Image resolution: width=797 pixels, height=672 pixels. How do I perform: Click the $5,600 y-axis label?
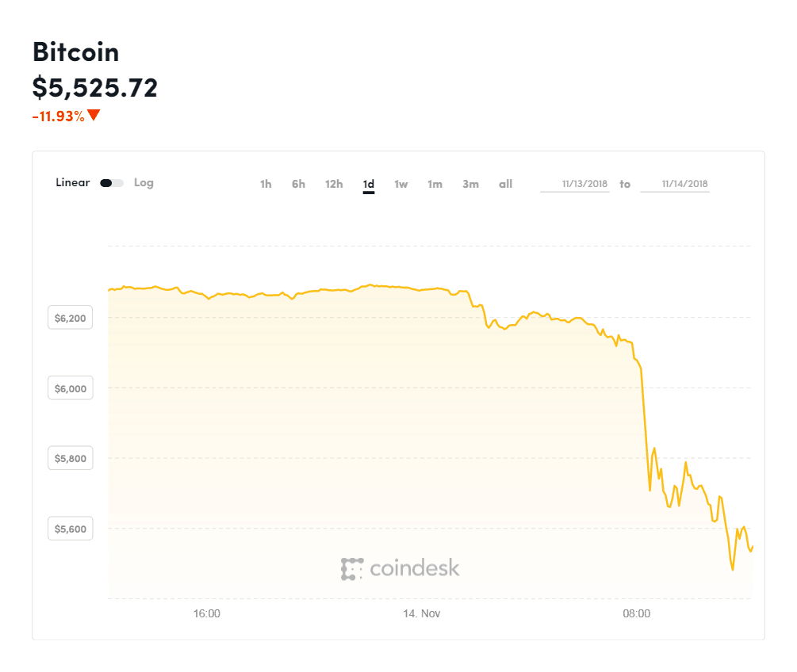click(x=71, y=529)
